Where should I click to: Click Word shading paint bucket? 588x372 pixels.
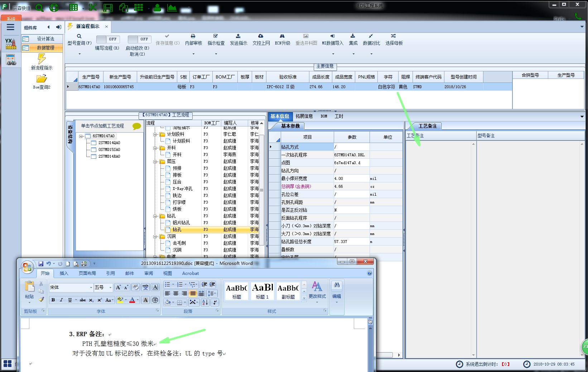[x=168, y=302]
